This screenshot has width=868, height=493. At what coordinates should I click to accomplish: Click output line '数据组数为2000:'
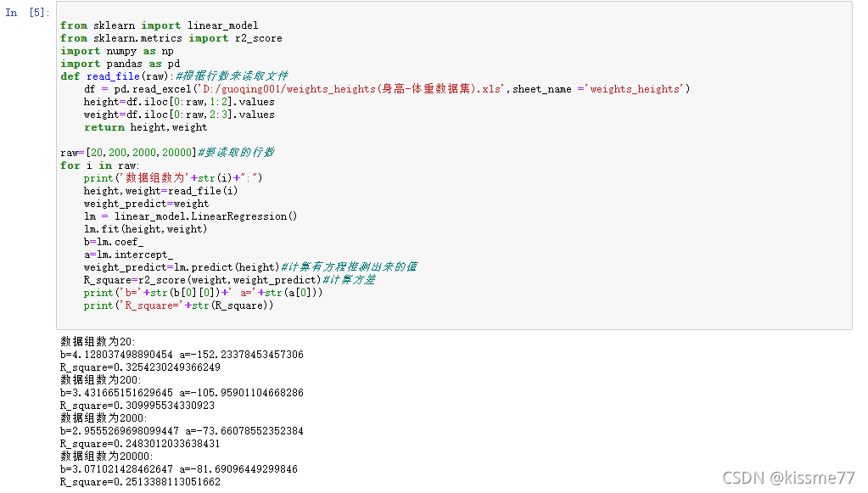pyautogui.click(x=104, y=418)
